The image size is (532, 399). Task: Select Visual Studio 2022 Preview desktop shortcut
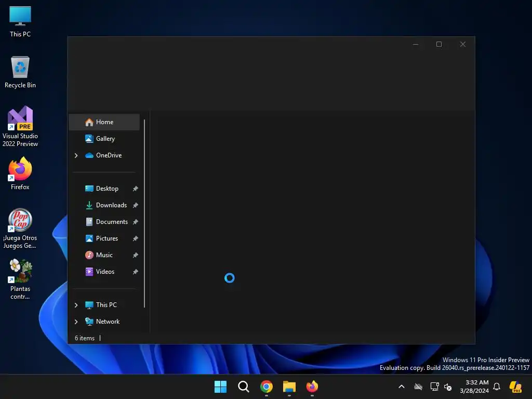[20, 126]
